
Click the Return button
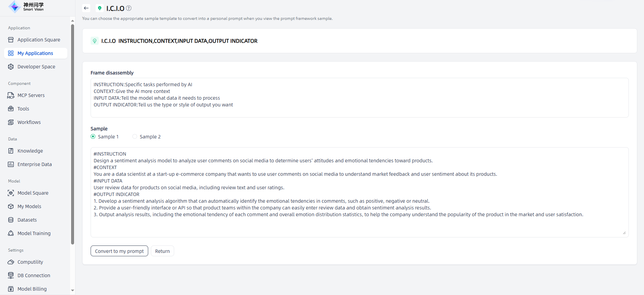pyautogui.click(x=162, y=251)
